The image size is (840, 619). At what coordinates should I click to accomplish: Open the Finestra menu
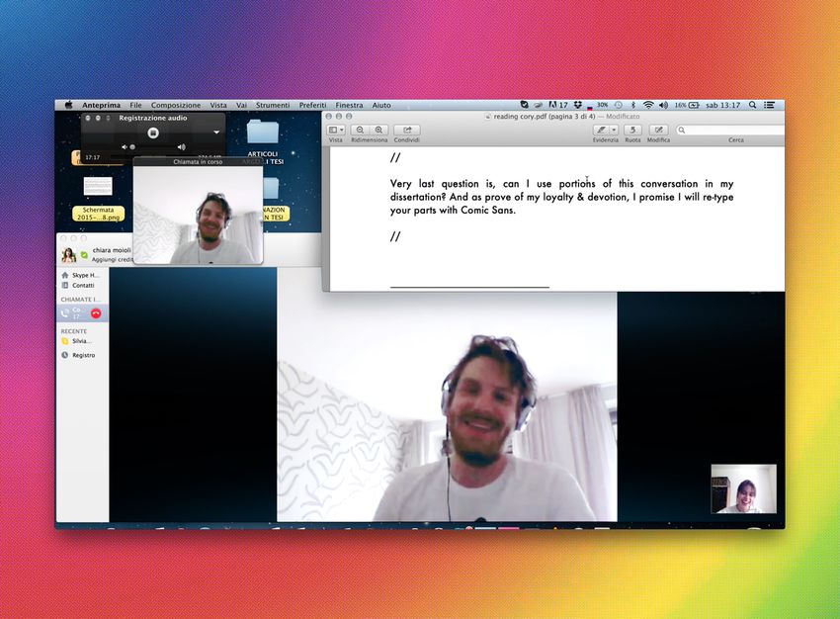pos(349,105)
